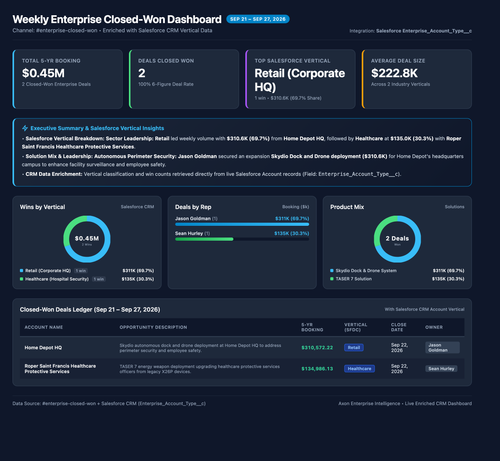Click the $310,572.22 booking amount
The width and height of the screenshot is (500, 461).
pos(317,348)
